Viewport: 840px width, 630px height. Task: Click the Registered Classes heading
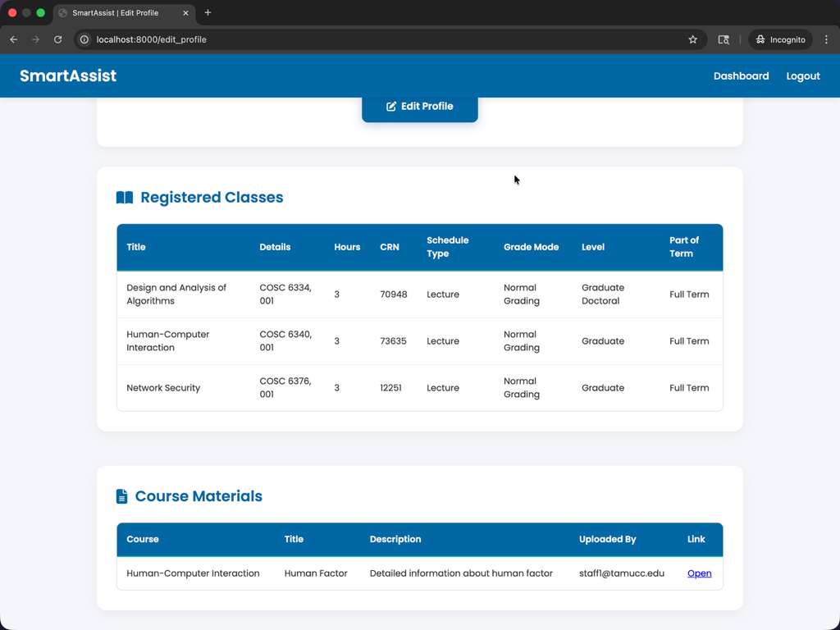[212, 197]
